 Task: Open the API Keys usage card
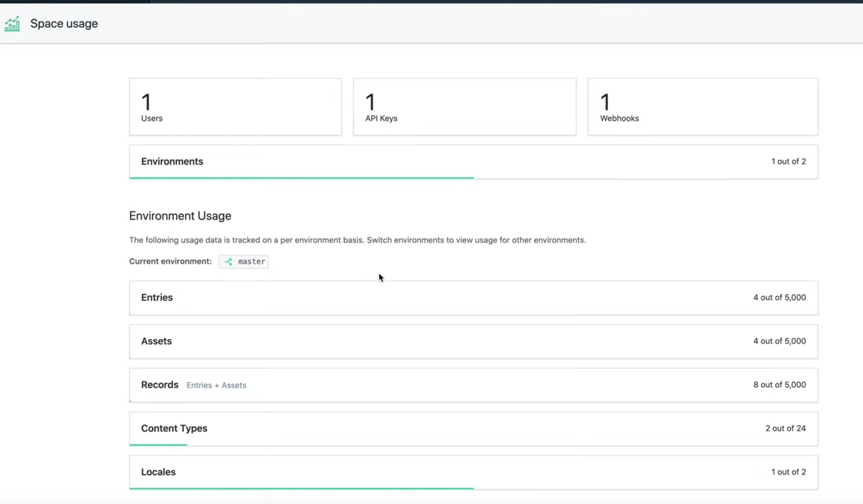(465, 106)
